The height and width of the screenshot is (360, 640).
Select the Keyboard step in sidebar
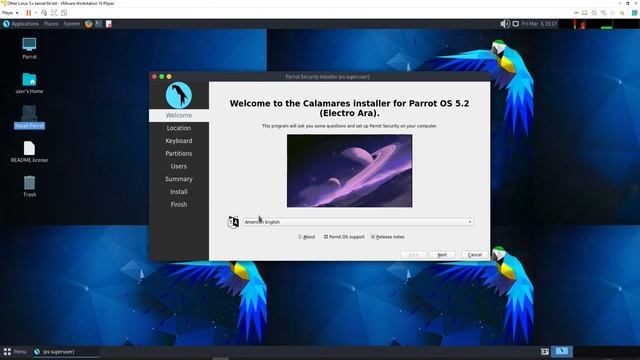tap(179, 141)
